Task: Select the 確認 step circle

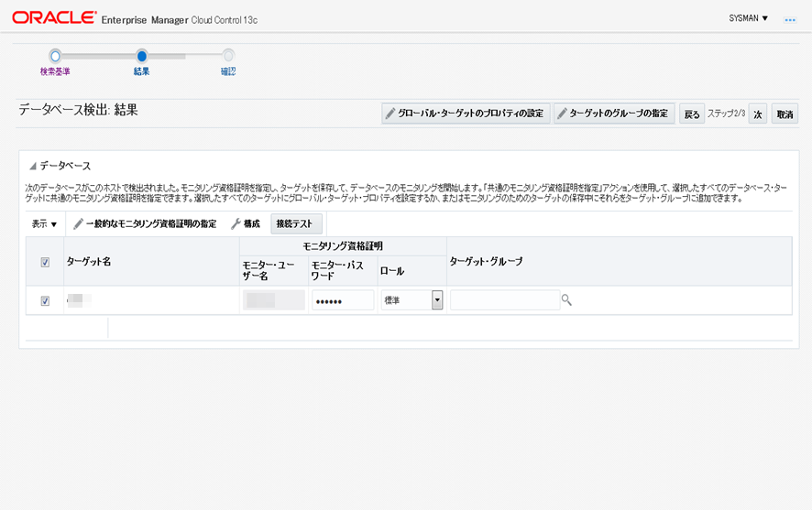Action: click(x=228, y=56)
